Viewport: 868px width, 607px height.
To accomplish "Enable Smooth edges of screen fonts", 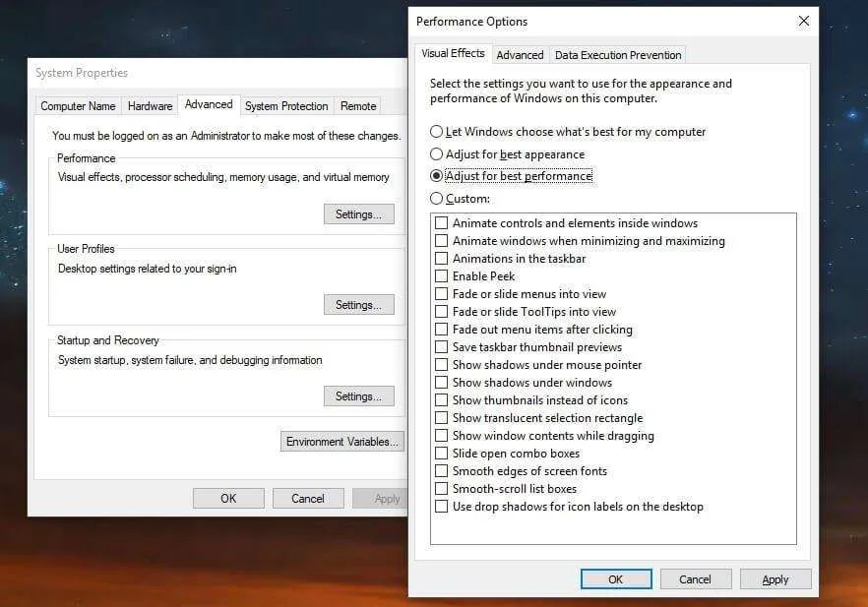I will (x=441, y=471).
